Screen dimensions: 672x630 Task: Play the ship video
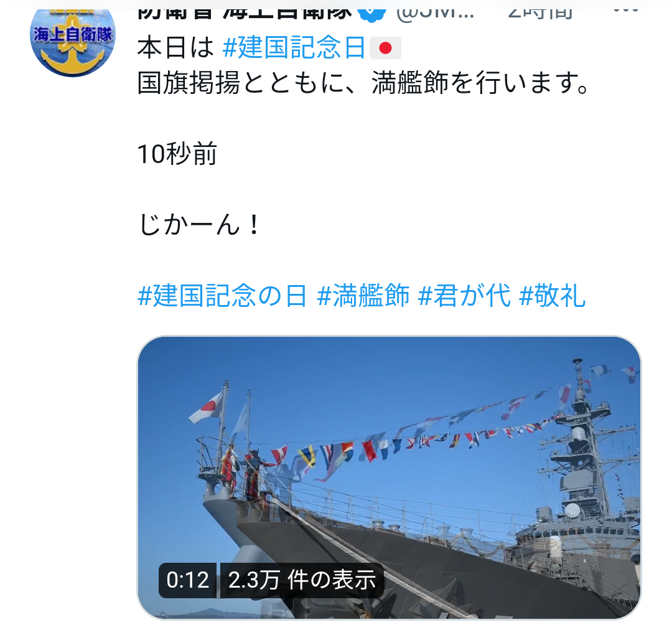[389, 477]
